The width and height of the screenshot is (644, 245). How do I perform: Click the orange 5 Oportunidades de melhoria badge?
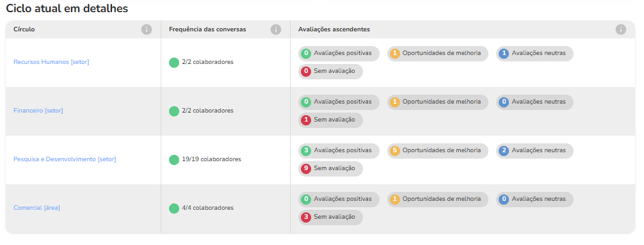[395, 150]
